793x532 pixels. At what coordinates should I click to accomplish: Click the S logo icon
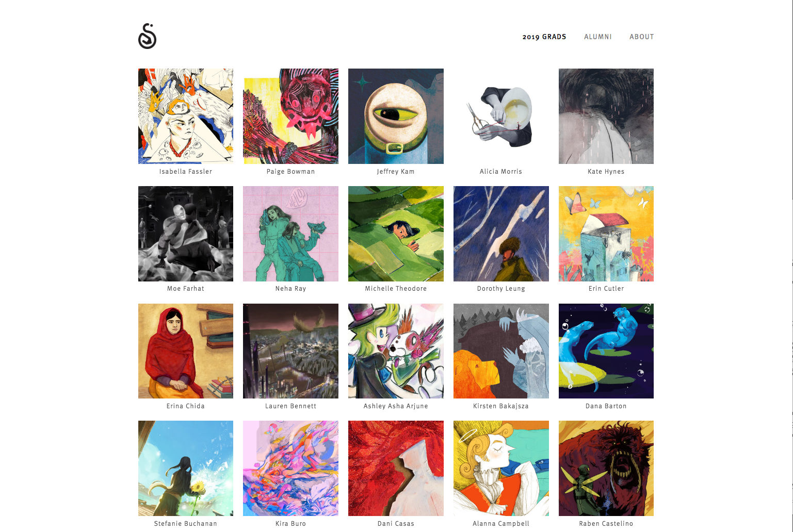point(147,36)
